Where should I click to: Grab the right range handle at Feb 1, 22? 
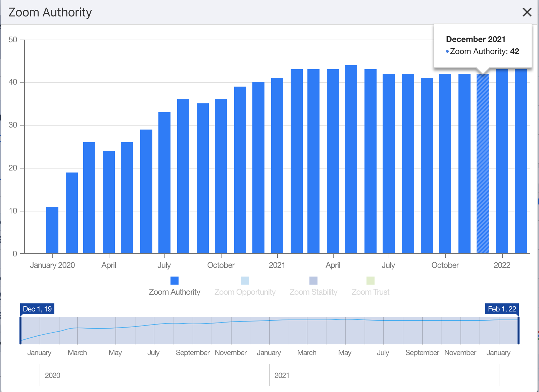(519, 331)
